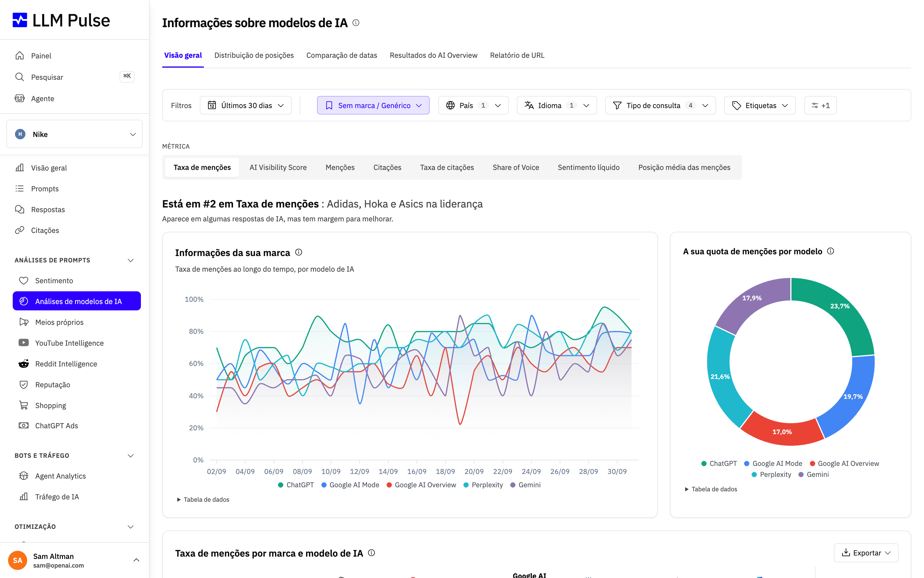924x578 pixels.
Task: Toggle Perplexity series in line chart legend
Action: pyautogui.click(x=483, y=485)
